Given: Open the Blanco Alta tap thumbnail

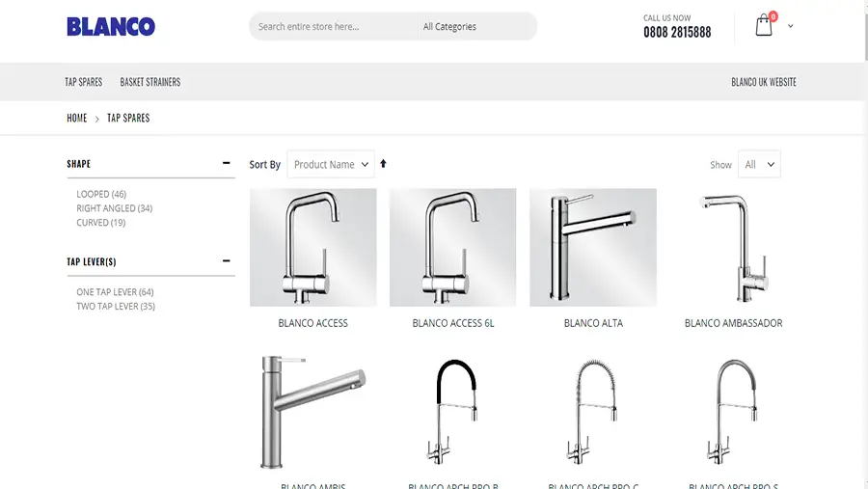Looking at the screenshot, I should pyautogui.click(x=593, y=248).
